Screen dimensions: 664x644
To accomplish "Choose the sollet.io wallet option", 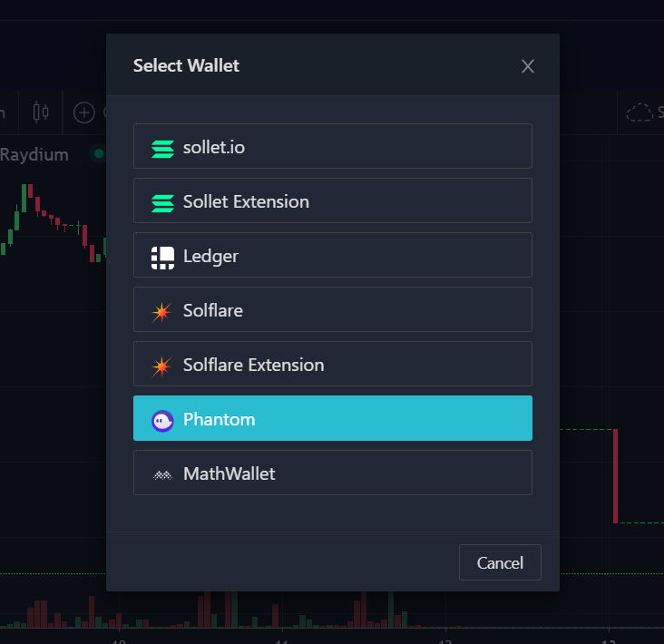I will tap(332, 147).
